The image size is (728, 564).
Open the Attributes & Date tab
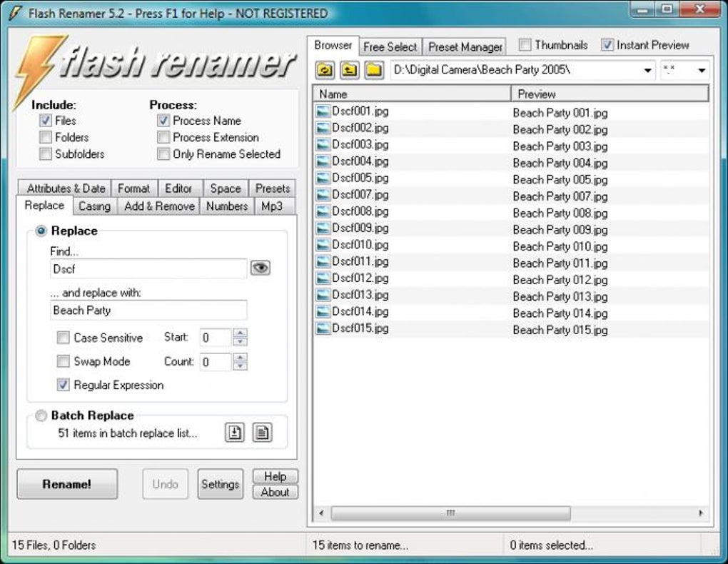[x=66, y=188]
